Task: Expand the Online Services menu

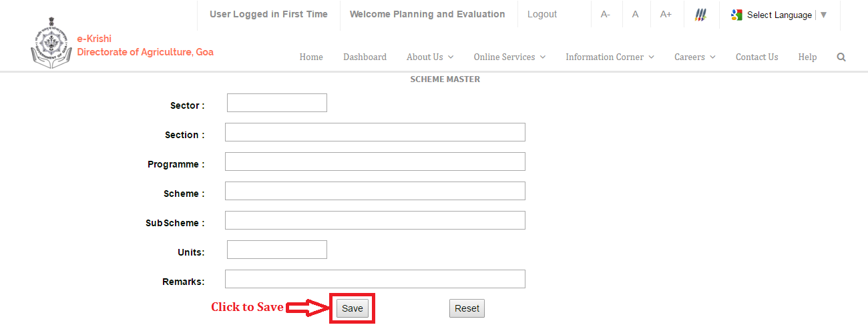Action: [x=509, y=57]
